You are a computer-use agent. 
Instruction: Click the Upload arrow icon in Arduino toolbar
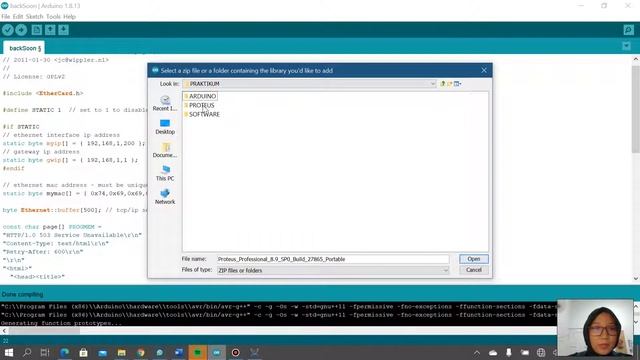21,30
